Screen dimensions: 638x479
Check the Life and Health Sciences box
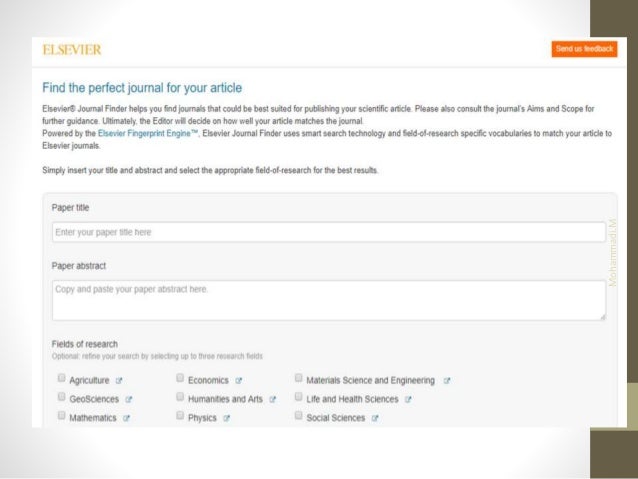point(298,397)
